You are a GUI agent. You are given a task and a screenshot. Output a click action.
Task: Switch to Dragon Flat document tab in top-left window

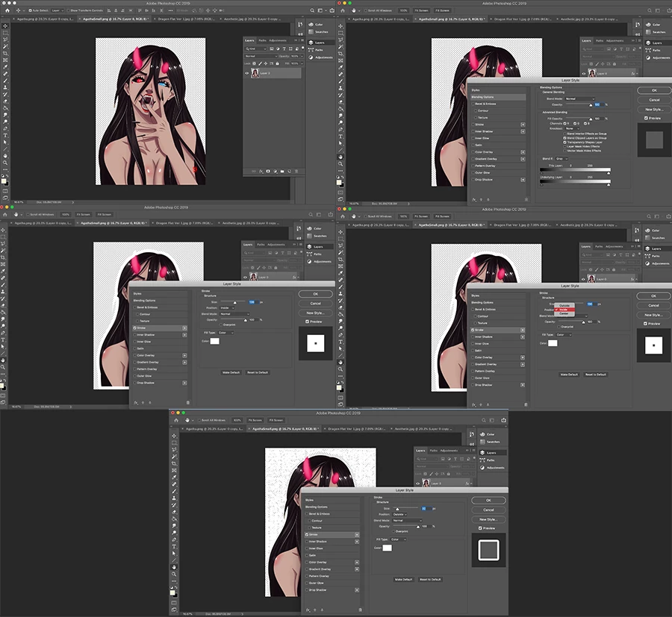(x=184, y=19)
